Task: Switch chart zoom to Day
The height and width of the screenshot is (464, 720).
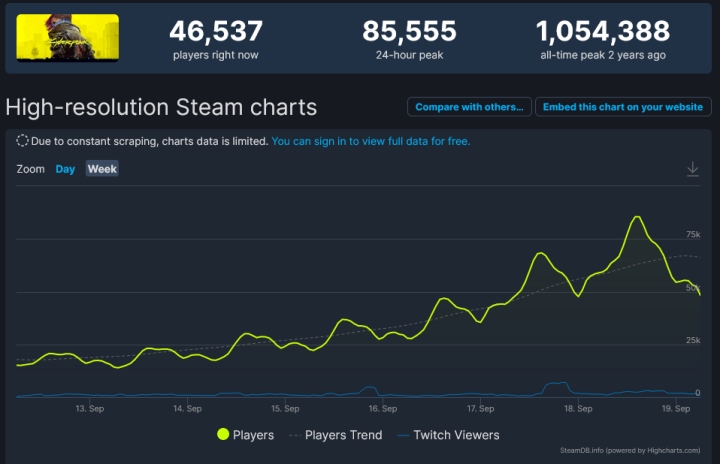Action: [x=65, y=169]
